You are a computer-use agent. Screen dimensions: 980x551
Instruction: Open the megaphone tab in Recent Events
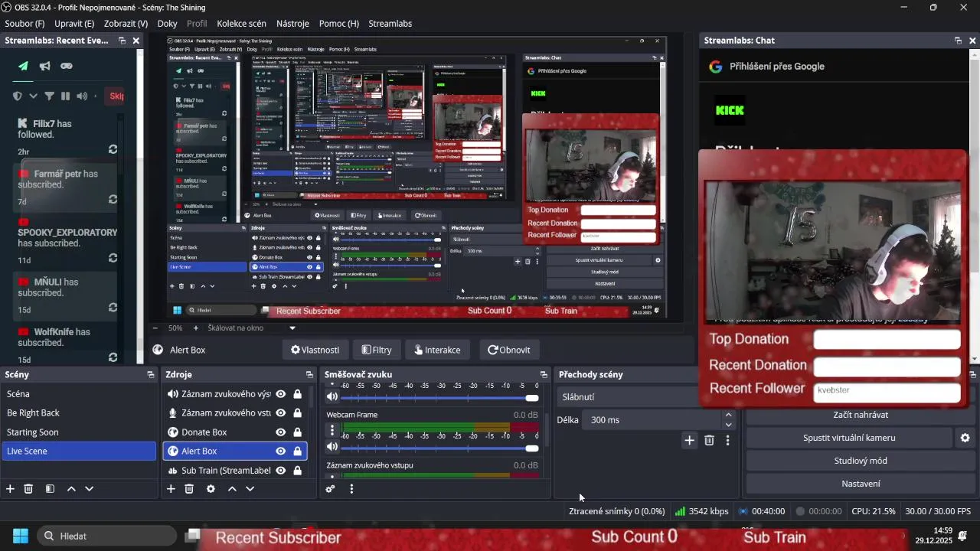45,66
